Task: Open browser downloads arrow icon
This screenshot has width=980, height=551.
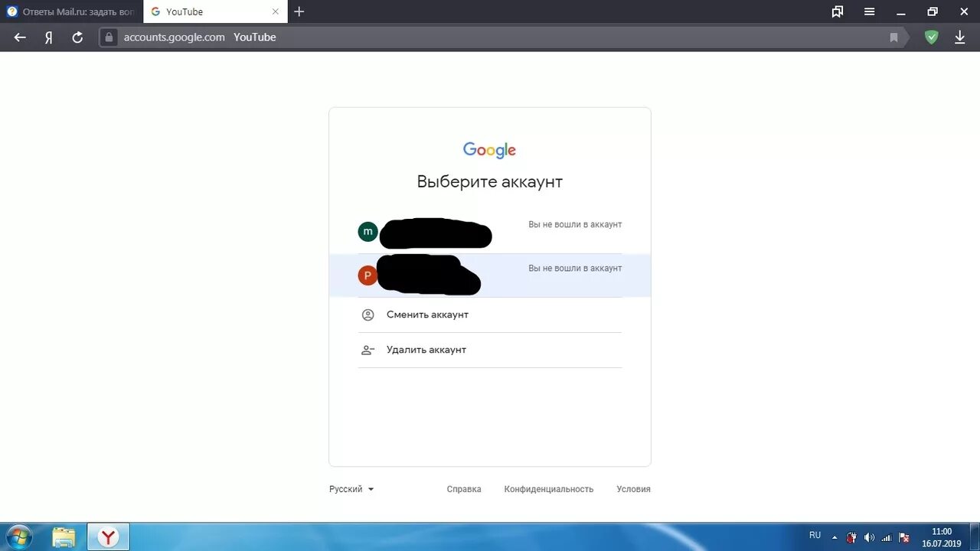Action: click(x=959, y=37)
